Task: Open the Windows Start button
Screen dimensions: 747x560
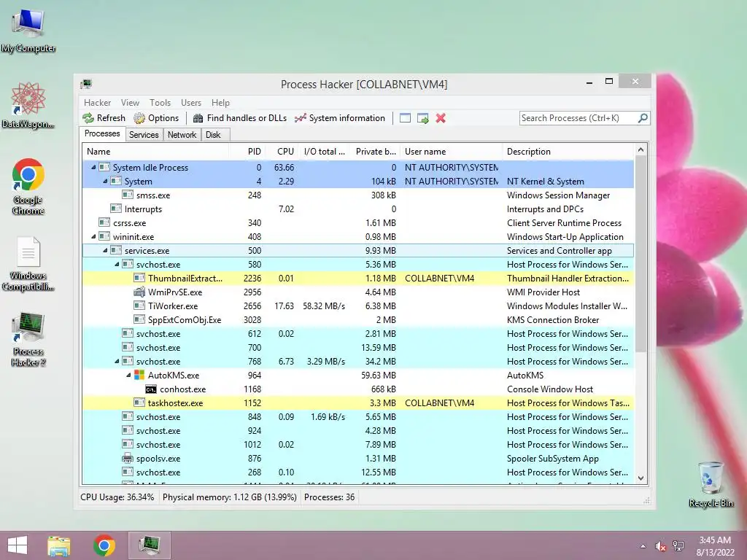Action: point(18,545)
